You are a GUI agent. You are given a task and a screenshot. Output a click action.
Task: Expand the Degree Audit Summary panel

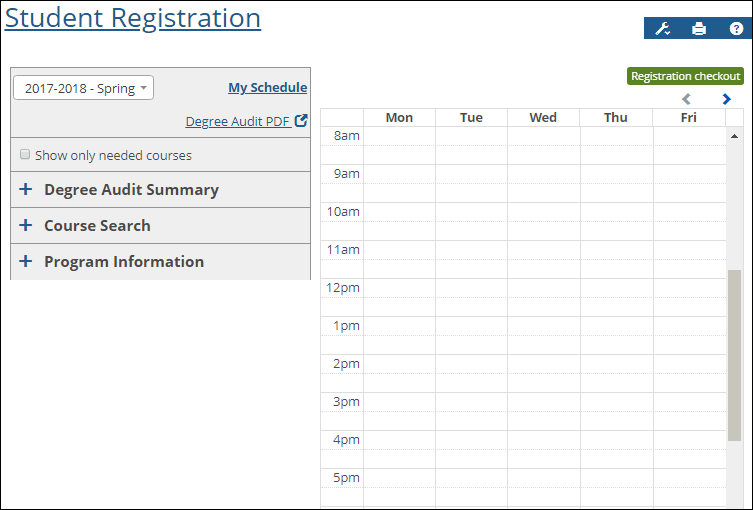[160, 190]
